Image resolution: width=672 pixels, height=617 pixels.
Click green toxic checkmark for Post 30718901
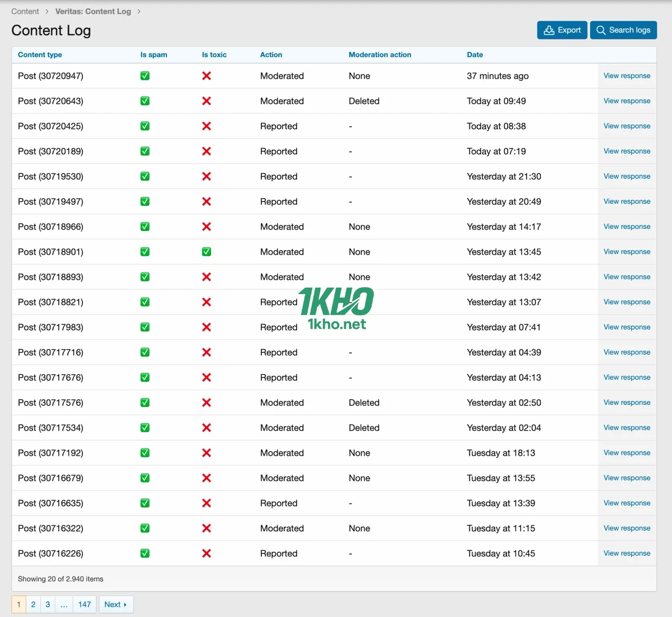pos(207,252)
